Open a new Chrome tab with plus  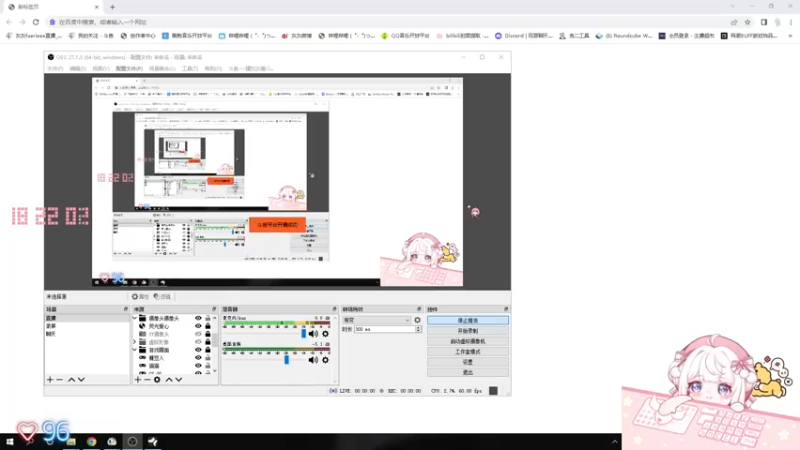(112, 7)
